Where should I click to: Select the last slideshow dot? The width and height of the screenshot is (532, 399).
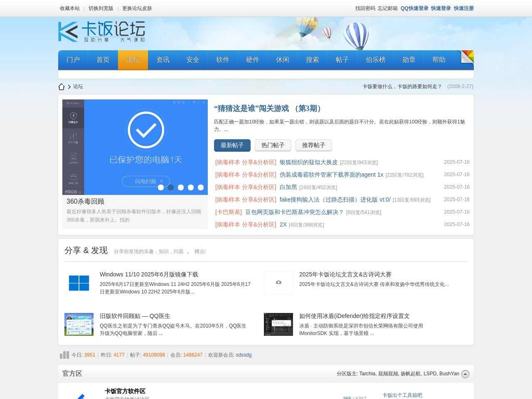pyautogui.click(x=201, y=187)
